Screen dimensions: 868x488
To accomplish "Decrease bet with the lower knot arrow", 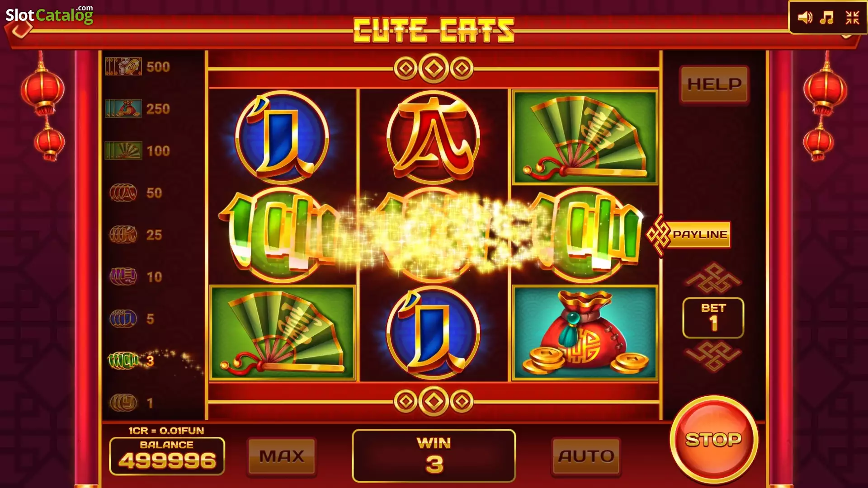I will (x=713, y=357).
